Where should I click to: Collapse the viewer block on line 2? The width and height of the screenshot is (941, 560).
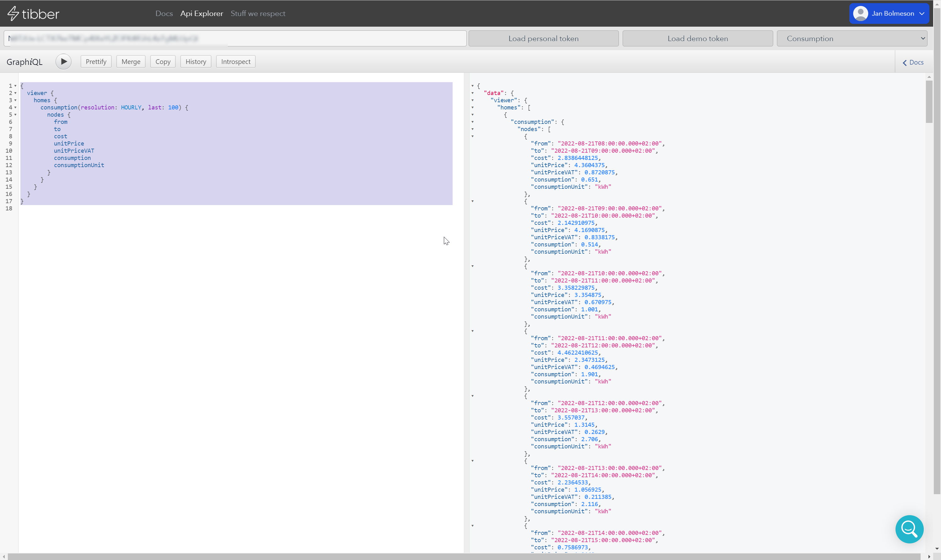click(x=15, y=93)
